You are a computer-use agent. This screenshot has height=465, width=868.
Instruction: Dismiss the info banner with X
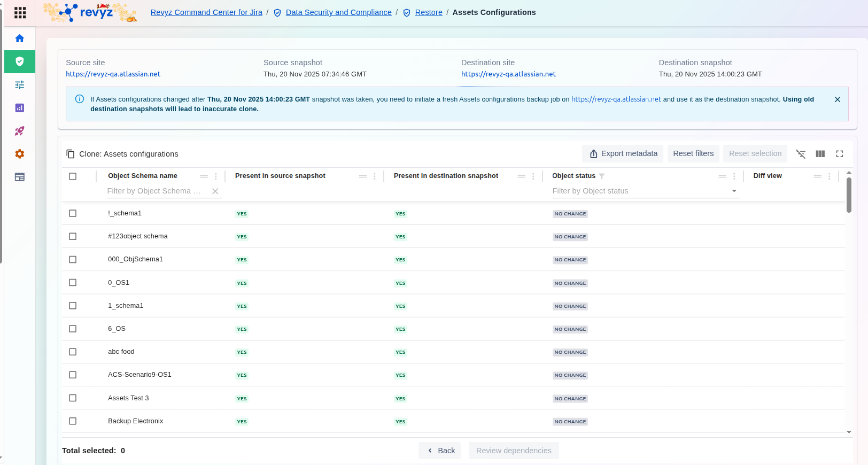point(837,99)
